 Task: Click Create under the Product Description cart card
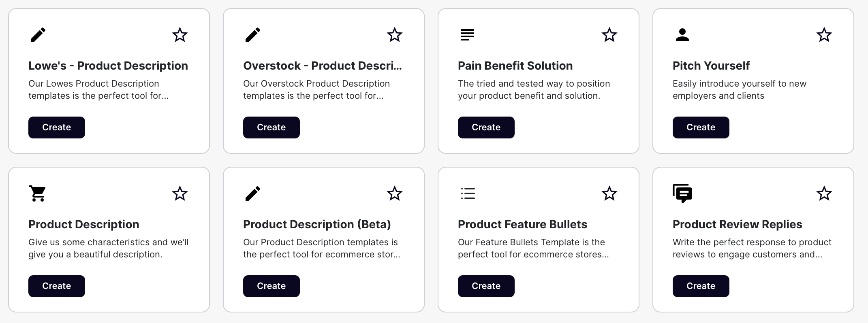point(57,286)
